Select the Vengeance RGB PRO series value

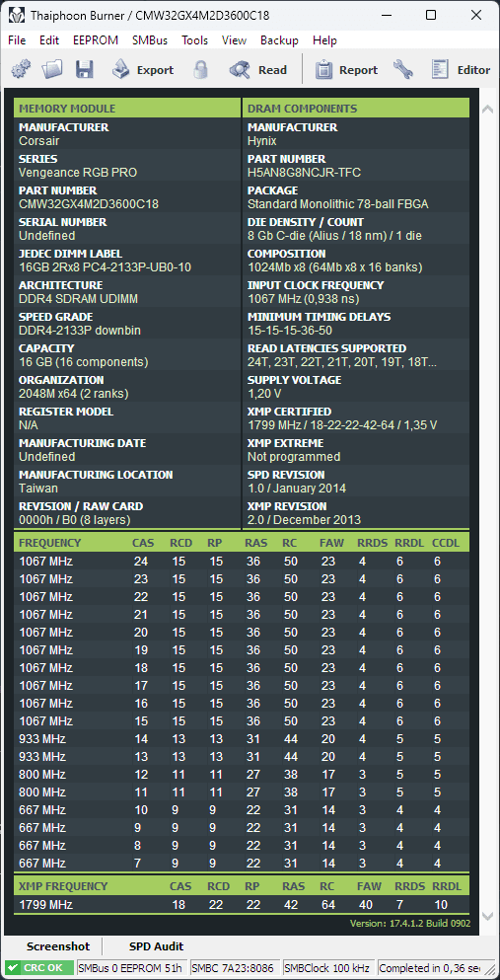78,173
